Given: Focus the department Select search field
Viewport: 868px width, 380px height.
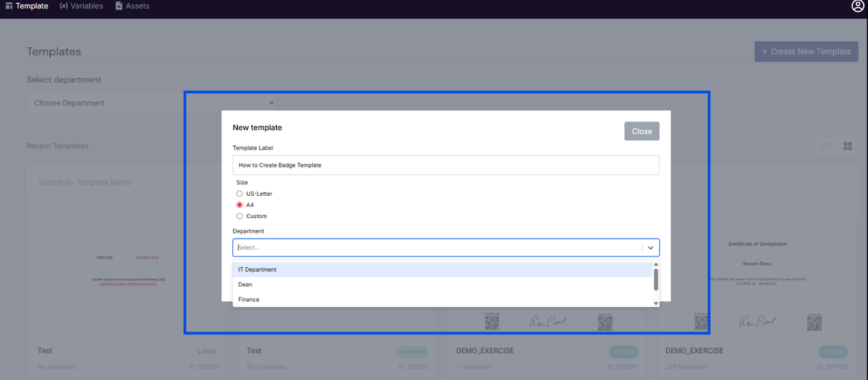Looking at the screenshot, I should (x=437, y=247).
